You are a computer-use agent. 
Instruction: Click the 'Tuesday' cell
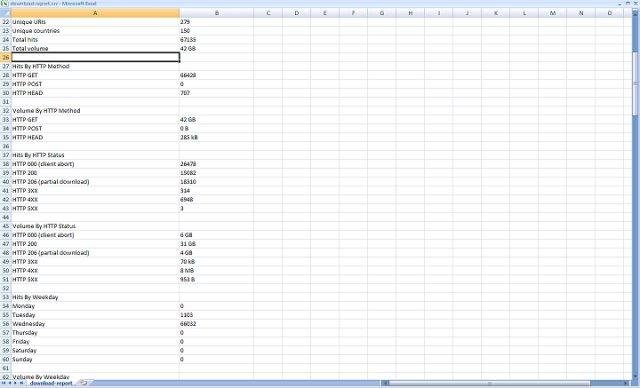95,315
